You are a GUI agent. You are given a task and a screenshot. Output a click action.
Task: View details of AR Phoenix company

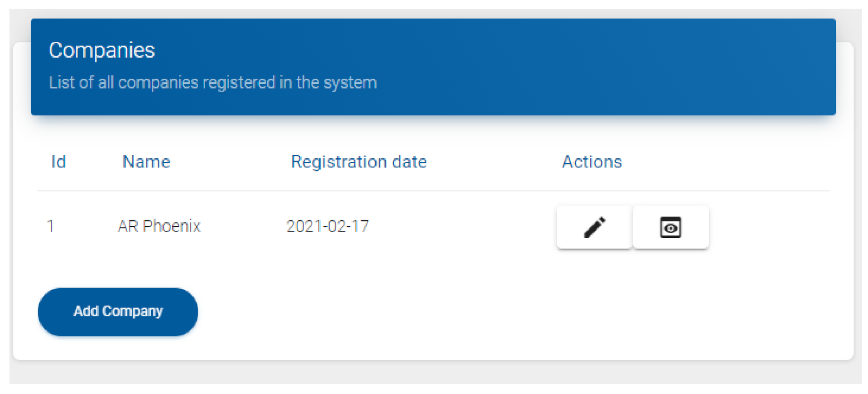click(x=670, y=227)
